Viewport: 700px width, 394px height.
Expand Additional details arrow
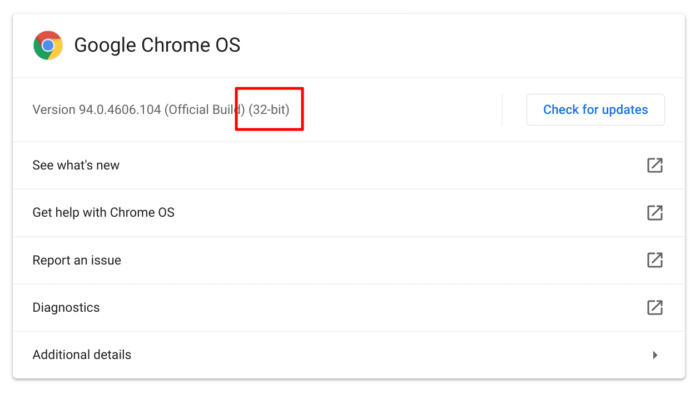click(x=655, y=355)
